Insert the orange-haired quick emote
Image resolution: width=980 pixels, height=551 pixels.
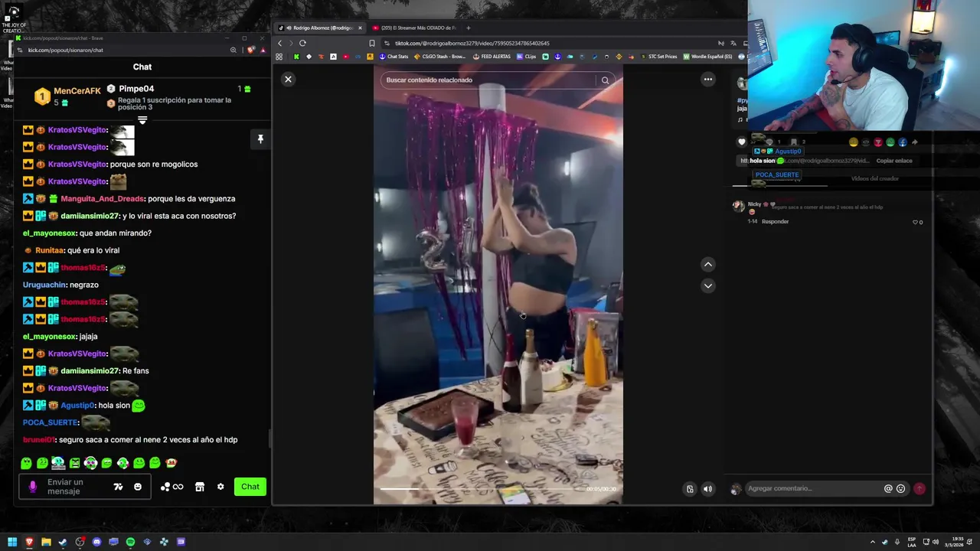tap(171, 463)
